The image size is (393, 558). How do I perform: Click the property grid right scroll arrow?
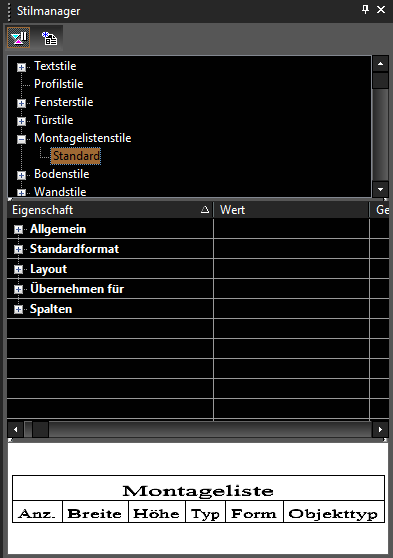[380, 429]
